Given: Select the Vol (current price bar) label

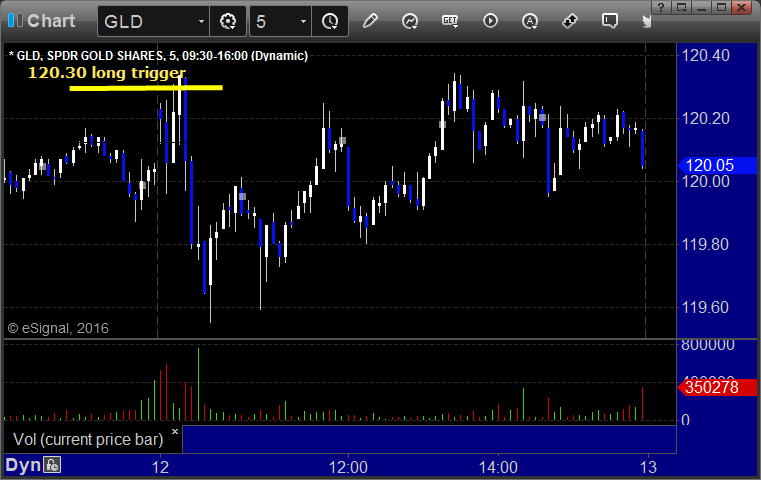Looking at the screenshot, I should pyautogui.click(x=88, y=439).
